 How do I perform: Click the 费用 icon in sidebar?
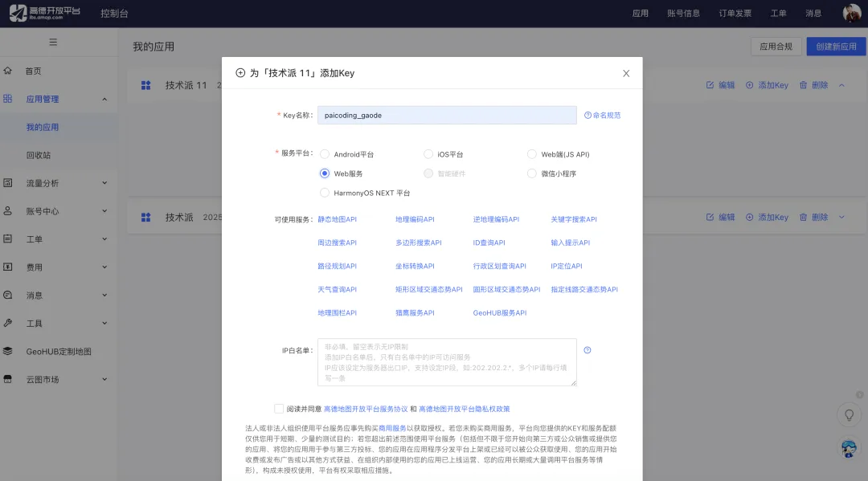[x=8, y=267]
